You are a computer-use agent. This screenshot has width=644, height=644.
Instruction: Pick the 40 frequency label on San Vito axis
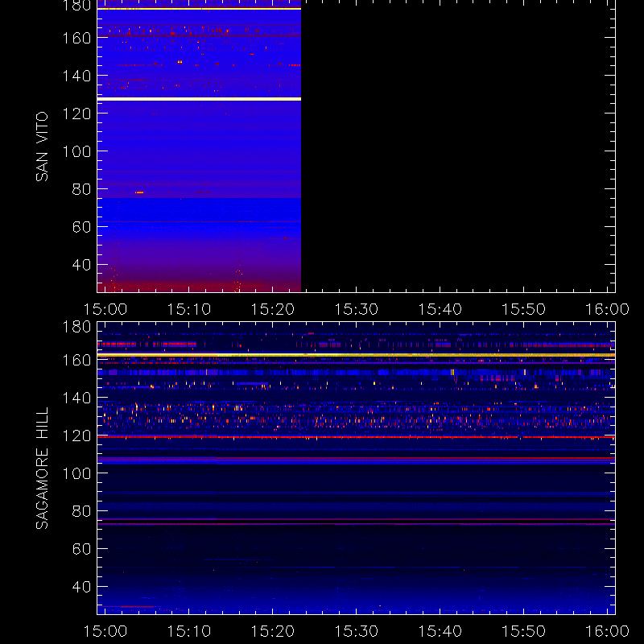click(x=81, y=265)
